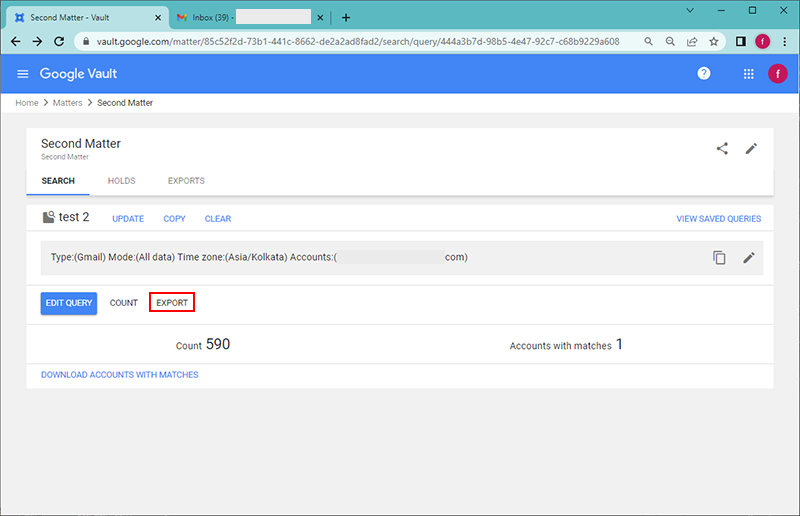The width and height of the screenshot is (800, 516).
Task: Click the Count 590 value
Action: (218, 345)
